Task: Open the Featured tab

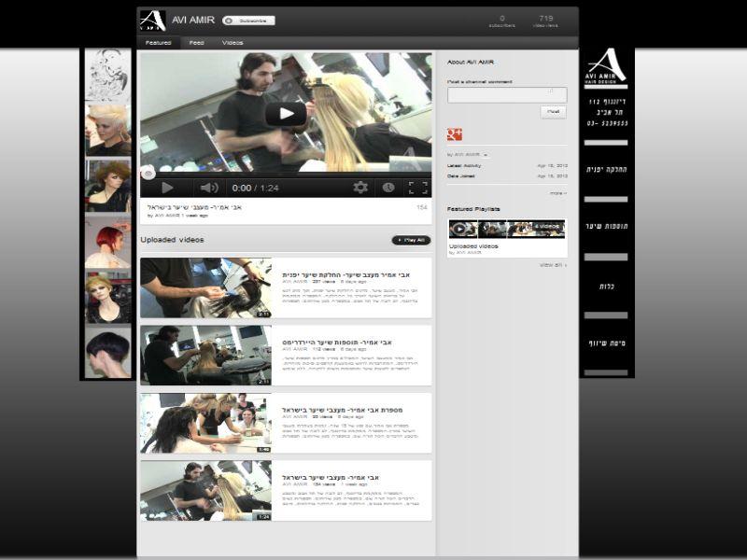Action: coord(158,42)
